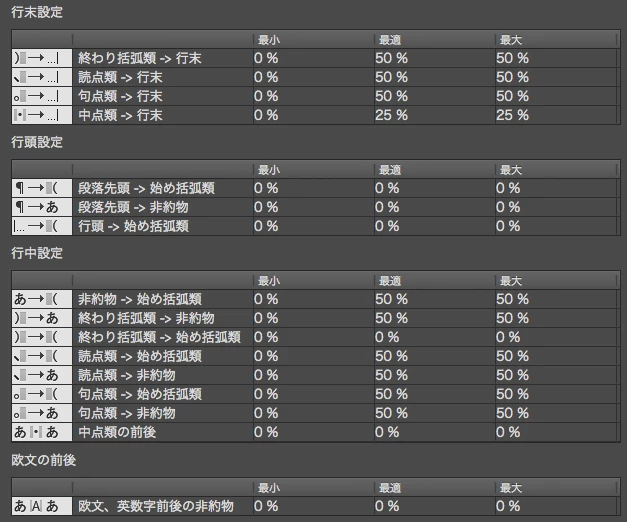Screen dimensions: 627x522
Task: Click the 句点類 -> 行末 label
Action: coord(120,96)
